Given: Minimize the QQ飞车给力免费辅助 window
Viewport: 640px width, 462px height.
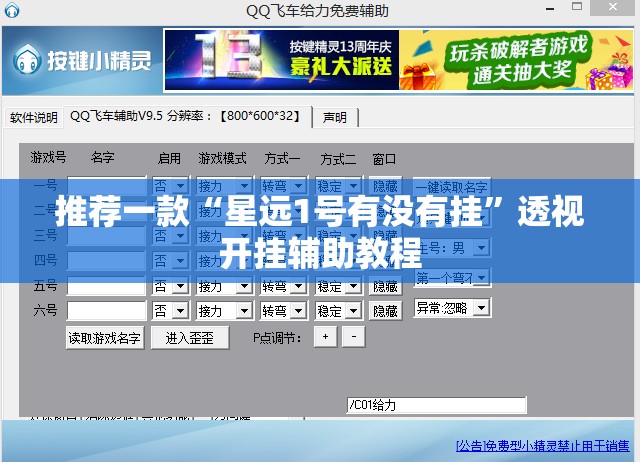Looking at the screenshot, I should (x=549, y=8).
